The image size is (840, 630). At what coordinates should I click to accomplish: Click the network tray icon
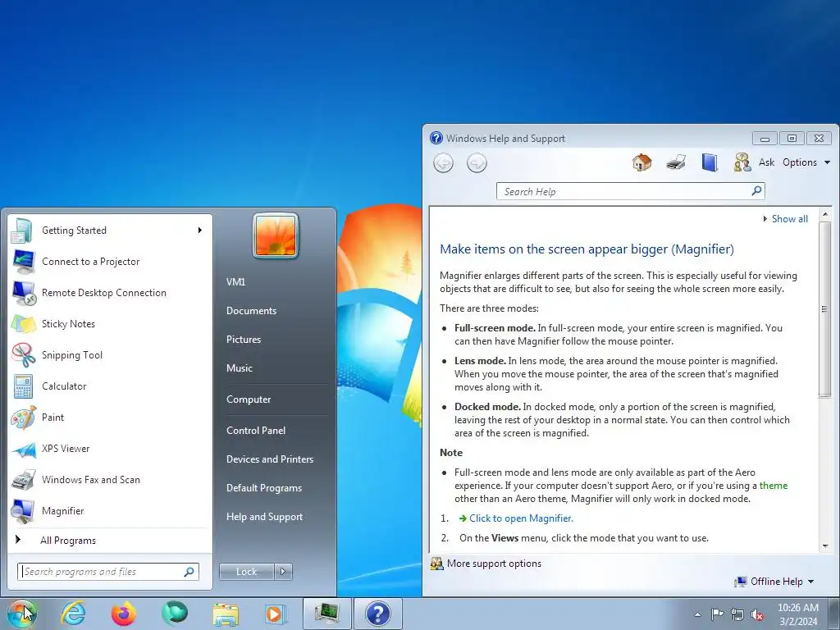click(737, 614)
